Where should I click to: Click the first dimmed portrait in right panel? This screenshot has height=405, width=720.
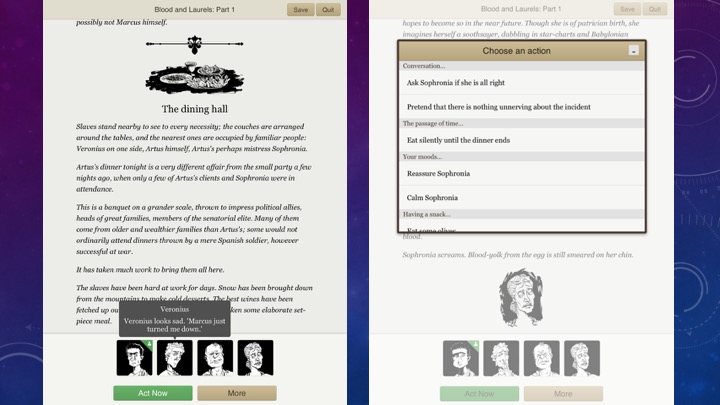461,358
